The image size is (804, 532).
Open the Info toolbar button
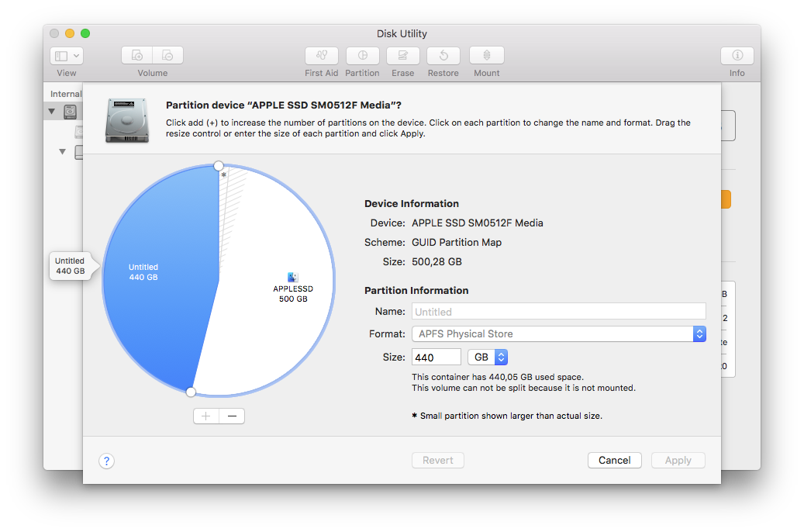click(737, 55)
